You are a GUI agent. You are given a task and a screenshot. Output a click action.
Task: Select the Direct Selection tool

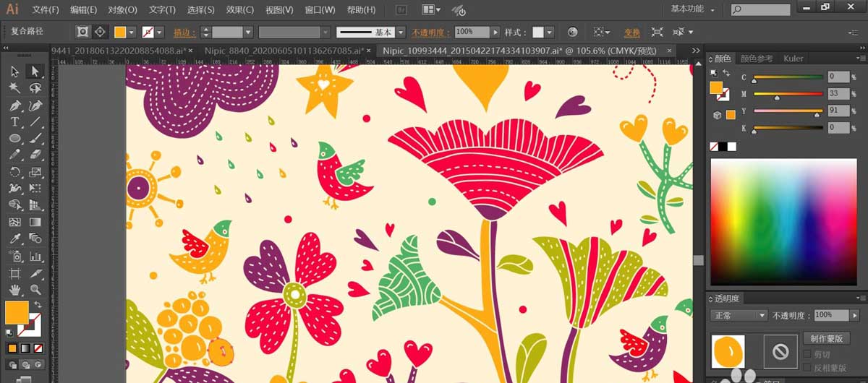click(34, 71)
